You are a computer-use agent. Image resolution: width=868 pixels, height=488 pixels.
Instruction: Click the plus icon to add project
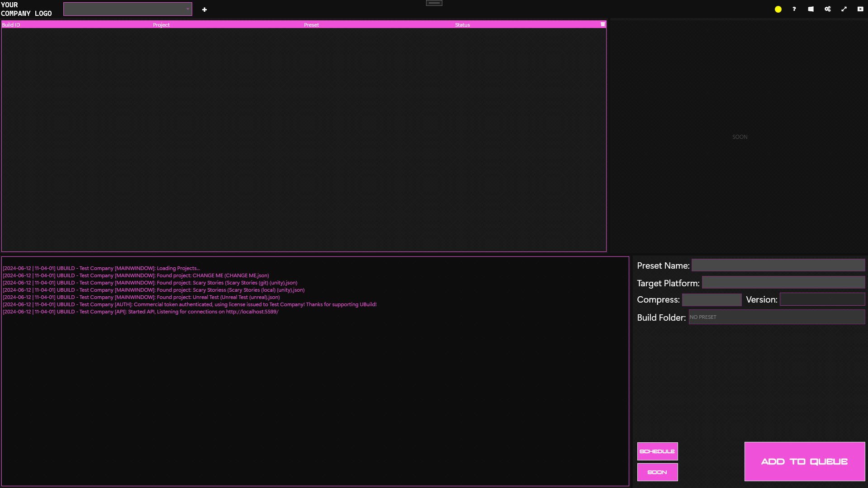204,9
